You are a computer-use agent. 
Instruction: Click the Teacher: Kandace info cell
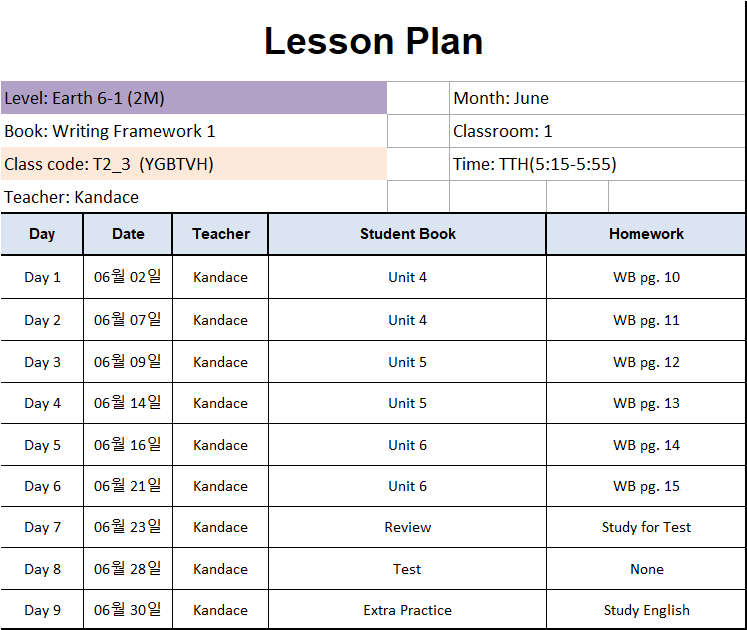click(x=194, y=197)
